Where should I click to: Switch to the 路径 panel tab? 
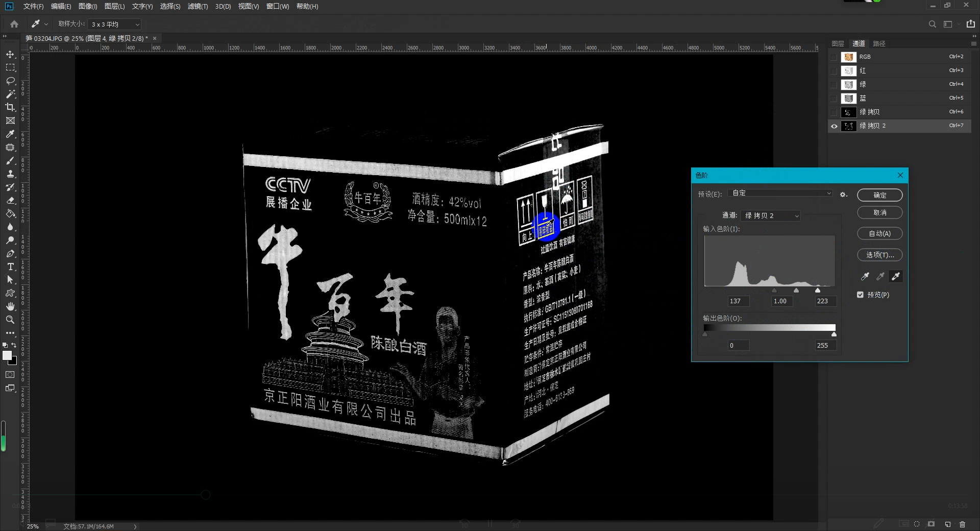pos(879,43)
